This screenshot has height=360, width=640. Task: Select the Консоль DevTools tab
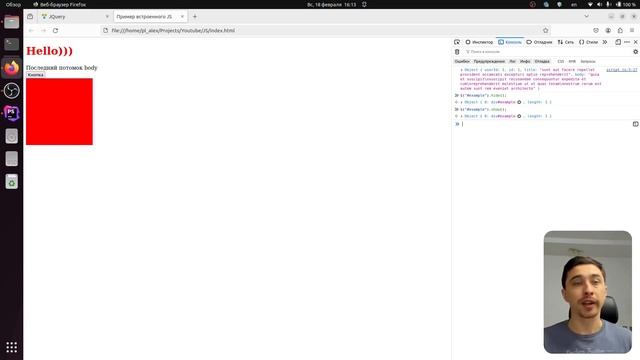(510, 42)
